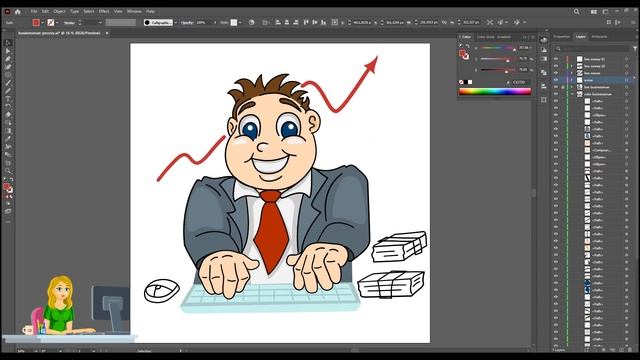Open the Effect menu

[x=104, y=11]
